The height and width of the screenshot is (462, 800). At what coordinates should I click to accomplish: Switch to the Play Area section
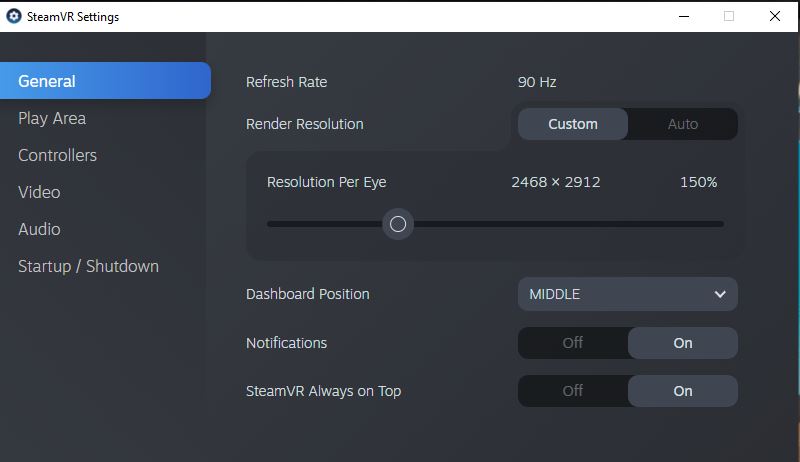(x=52, y=118)
